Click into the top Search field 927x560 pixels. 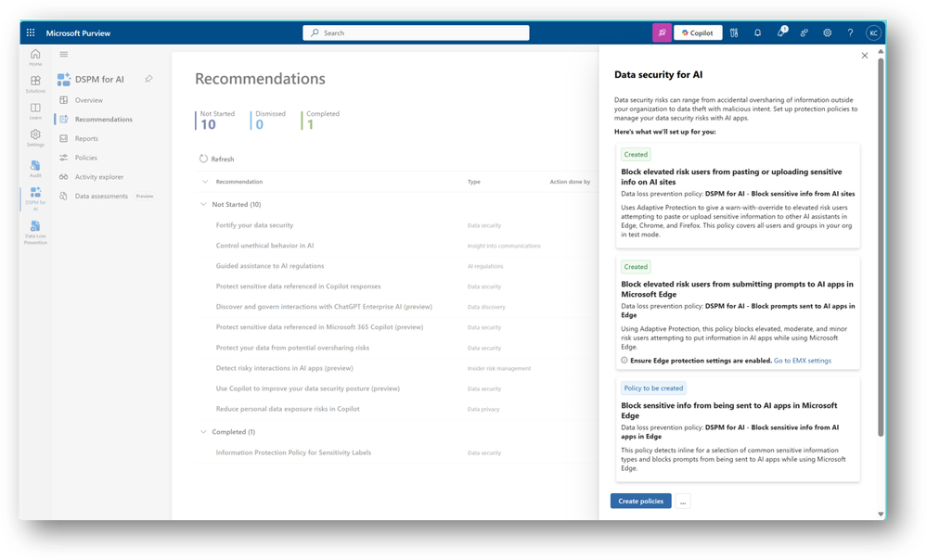click(417, 33)
